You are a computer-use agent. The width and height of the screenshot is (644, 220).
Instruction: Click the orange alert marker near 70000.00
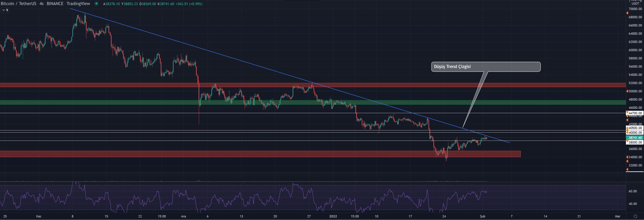(x=627, y=13)
